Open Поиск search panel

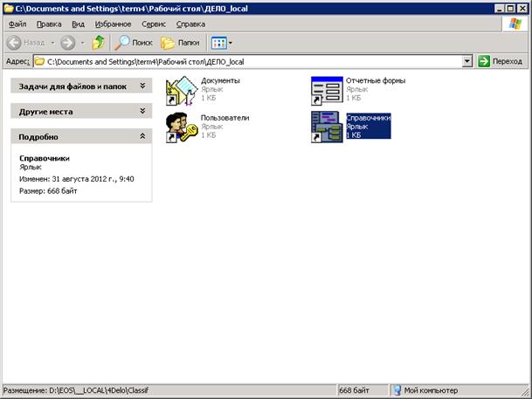tap(134, 43)
